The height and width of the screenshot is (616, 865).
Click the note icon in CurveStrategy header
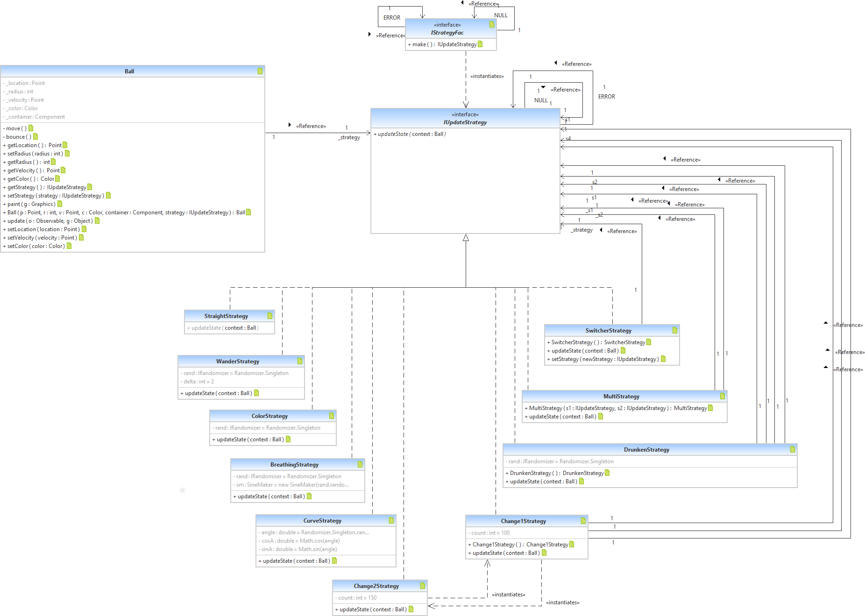391,520
